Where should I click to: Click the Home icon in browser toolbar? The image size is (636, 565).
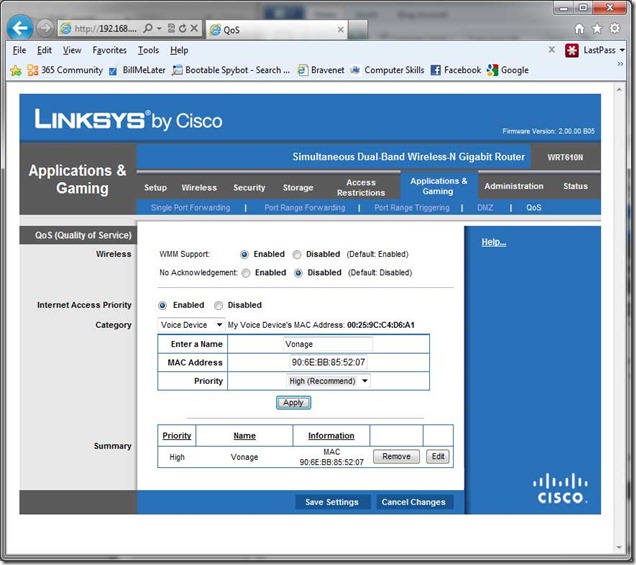[x=580, y=28]
